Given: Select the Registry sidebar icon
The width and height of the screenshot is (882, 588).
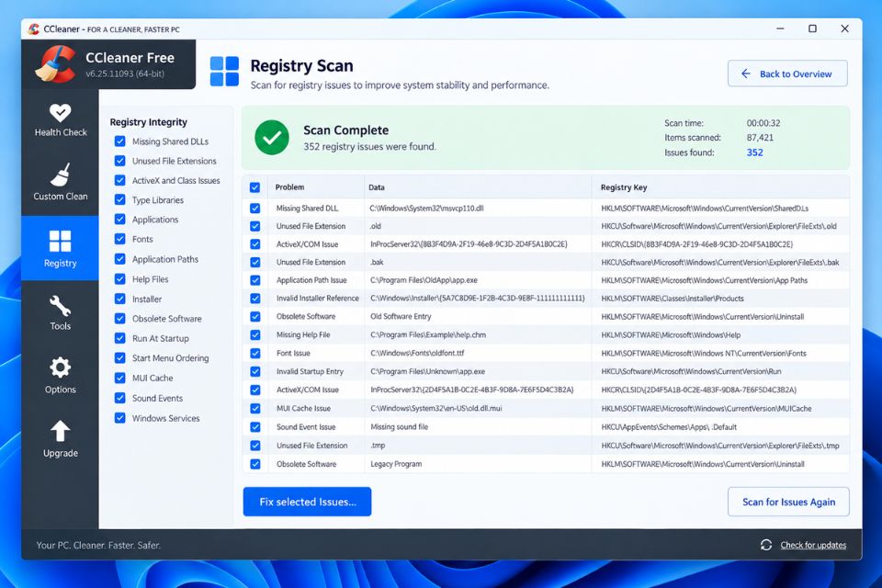Looking at the screenshot, I should (61, 241).
